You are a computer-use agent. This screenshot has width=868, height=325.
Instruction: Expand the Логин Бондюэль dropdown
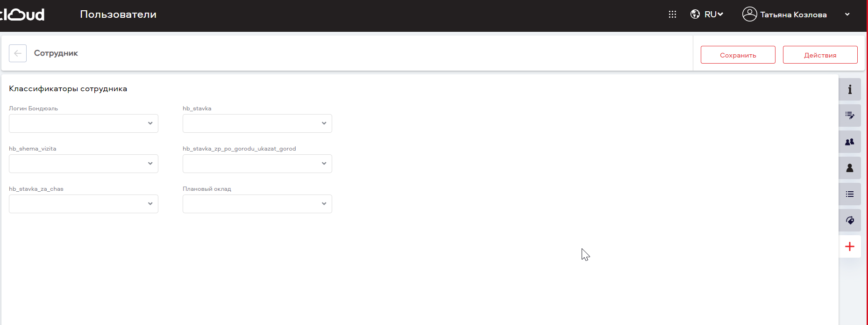(84, 123)
